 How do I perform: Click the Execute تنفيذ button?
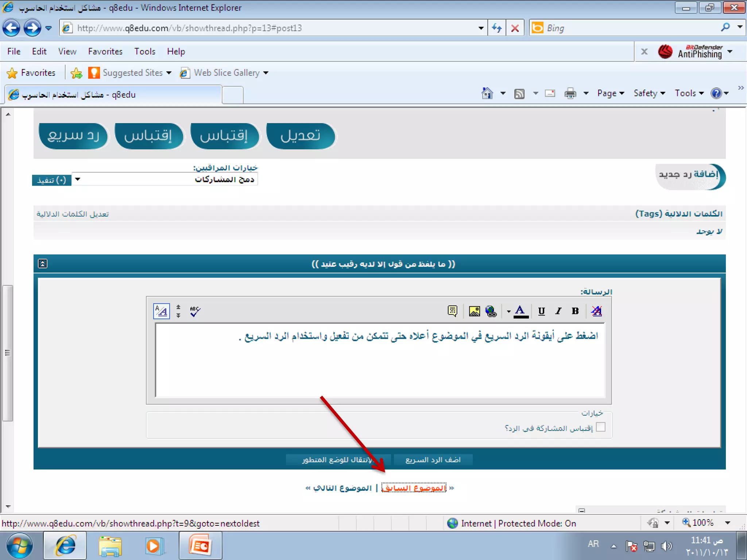(51, 180)
